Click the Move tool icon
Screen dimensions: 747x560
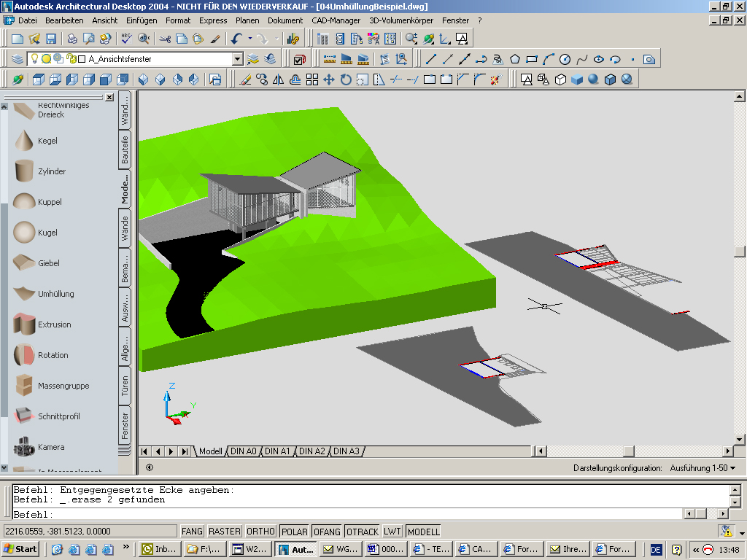click(x=329, y=79)
